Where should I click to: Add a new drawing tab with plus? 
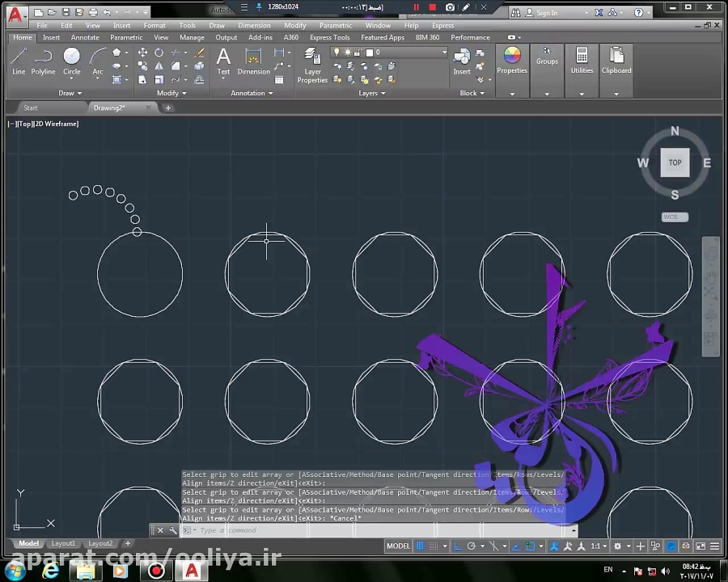pyautogui.click(x=168, y=108)
